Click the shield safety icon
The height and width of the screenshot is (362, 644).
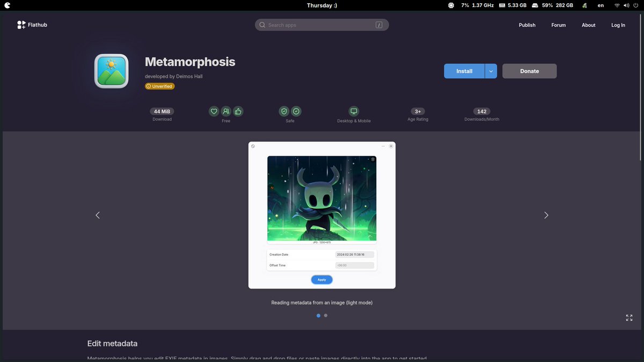(x=284, y=112)
